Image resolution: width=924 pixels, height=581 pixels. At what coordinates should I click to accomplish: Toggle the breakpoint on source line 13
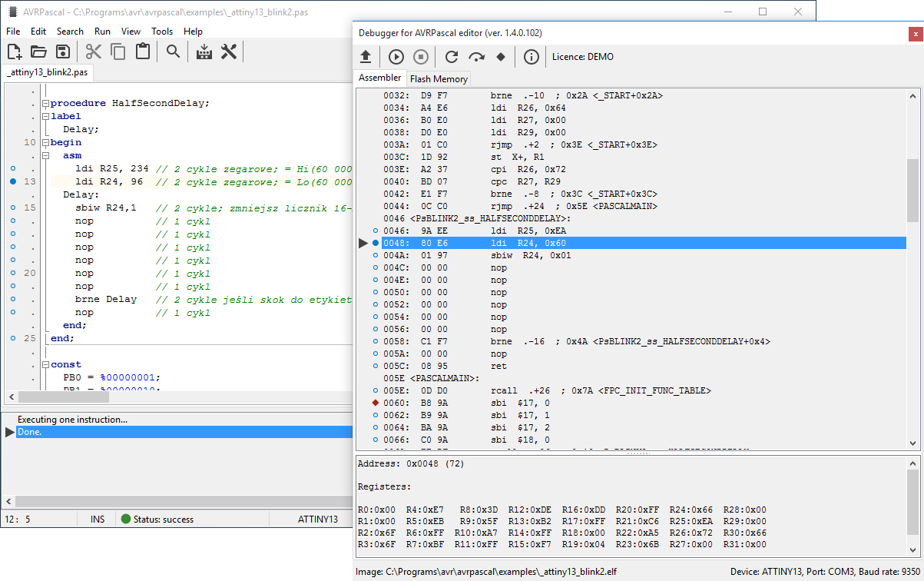14,182
